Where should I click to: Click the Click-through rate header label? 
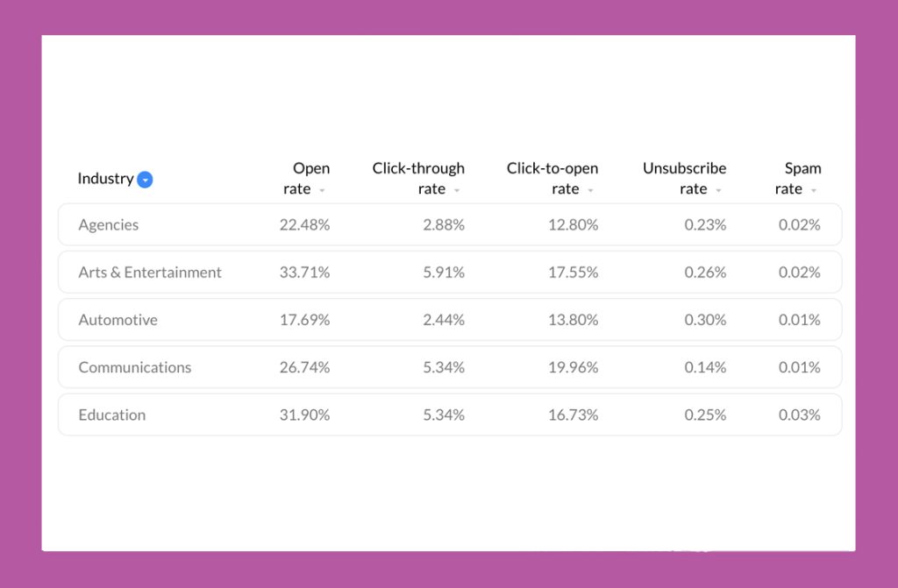418,178
